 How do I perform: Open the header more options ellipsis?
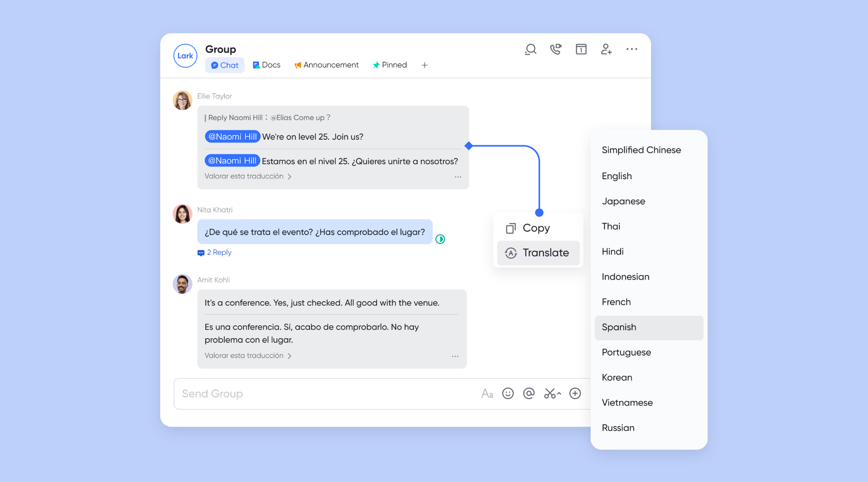coord(632,49)
